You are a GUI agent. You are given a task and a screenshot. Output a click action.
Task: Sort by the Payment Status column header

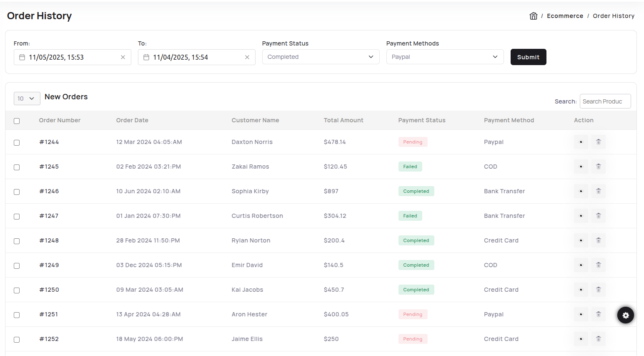pyautogui.click(x=422, y=120)
